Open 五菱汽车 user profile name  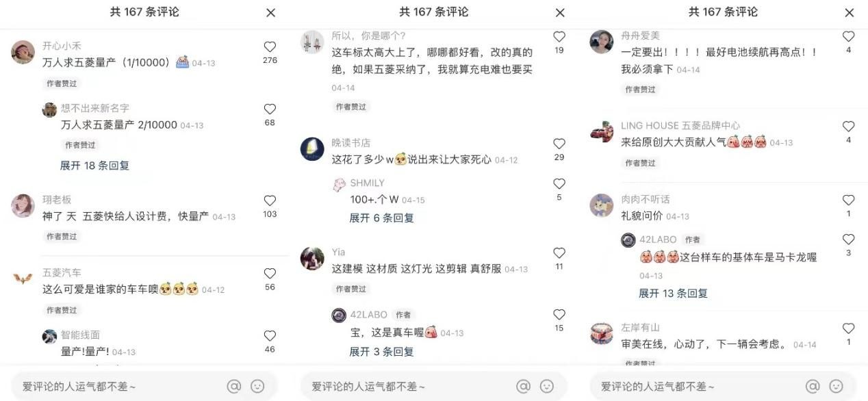click(62, 272)
